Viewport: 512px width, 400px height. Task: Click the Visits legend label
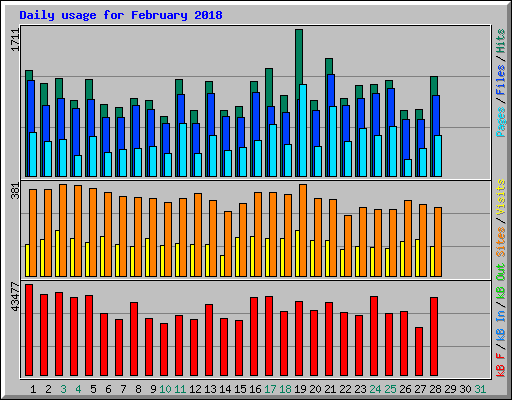point(501,197)
